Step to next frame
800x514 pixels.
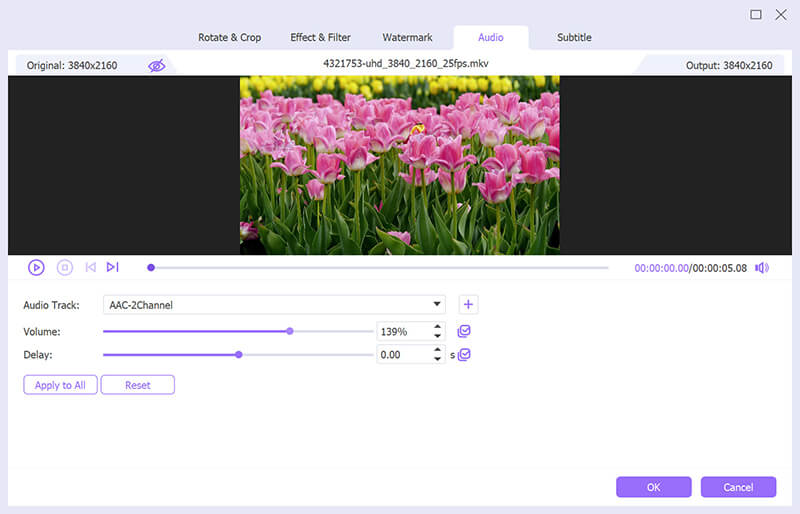tap(112, 267)
